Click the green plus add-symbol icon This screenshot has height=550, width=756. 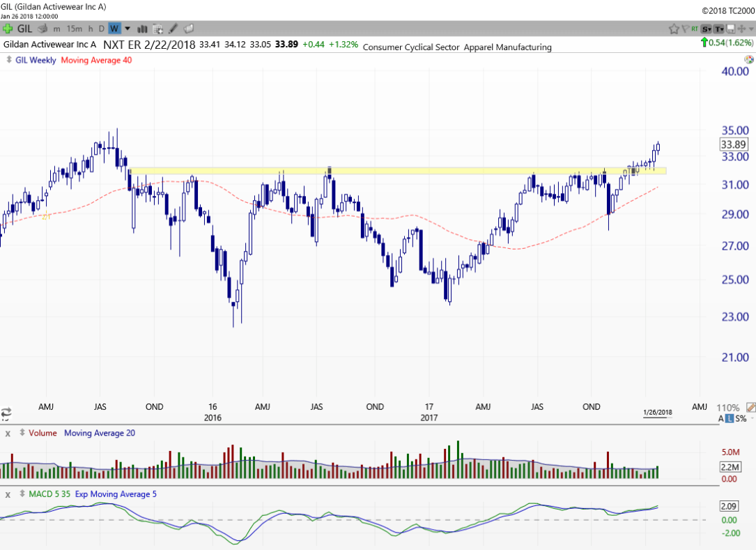8,29
